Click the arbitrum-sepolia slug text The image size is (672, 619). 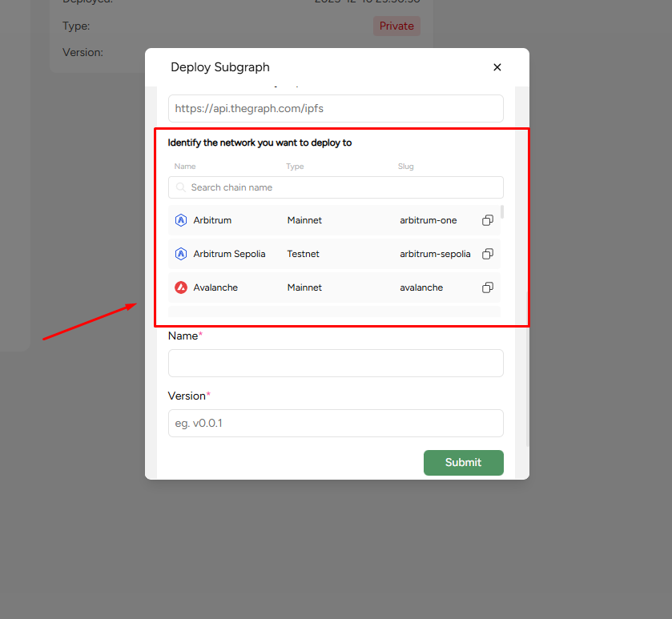[435, 254]
